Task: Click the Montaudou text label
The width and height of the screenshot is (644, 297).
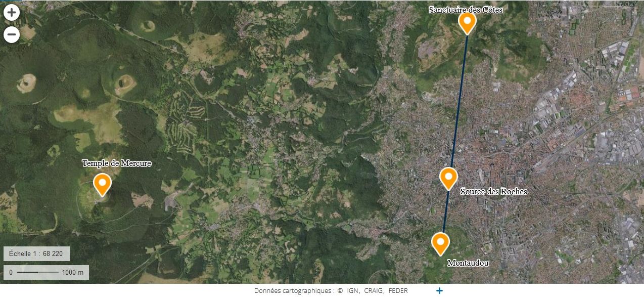Action: pos(468,263)
